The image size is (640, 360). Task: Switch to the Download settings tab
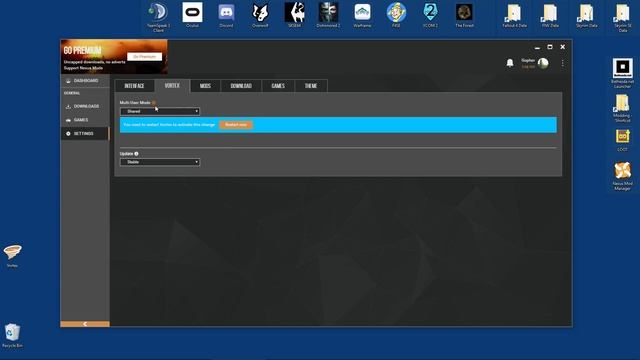click(241, 86)
